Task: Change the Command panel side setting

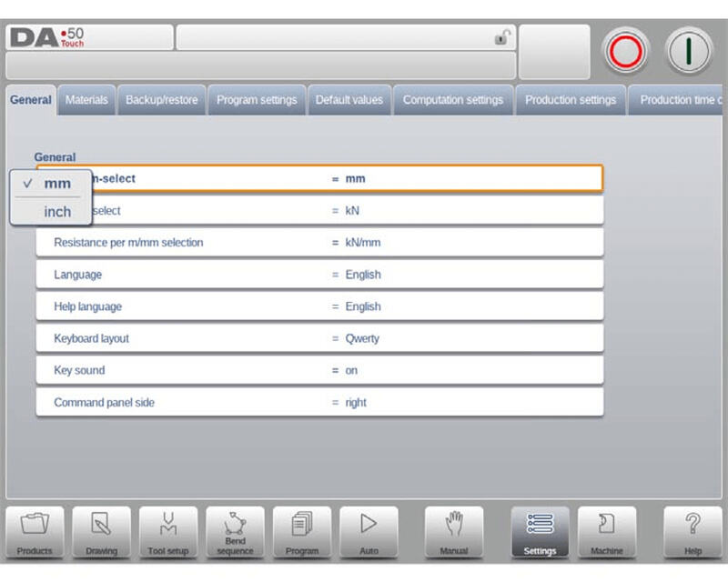Action: [318, 402]
